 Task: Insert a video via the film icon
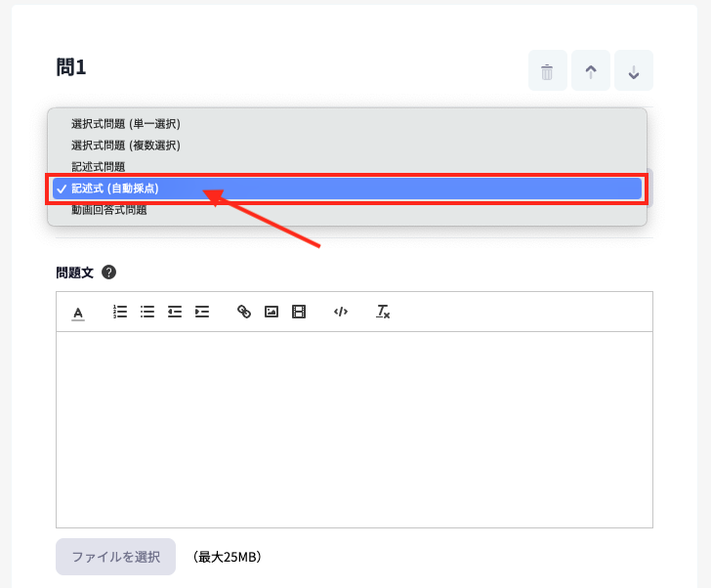click(299, 312)
